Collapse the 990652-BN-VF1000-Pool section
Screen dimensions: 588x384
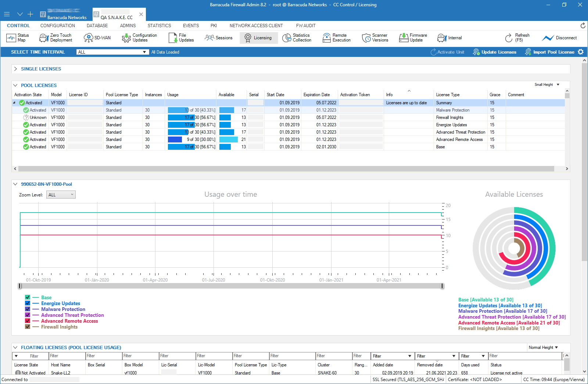click(15, 184)
